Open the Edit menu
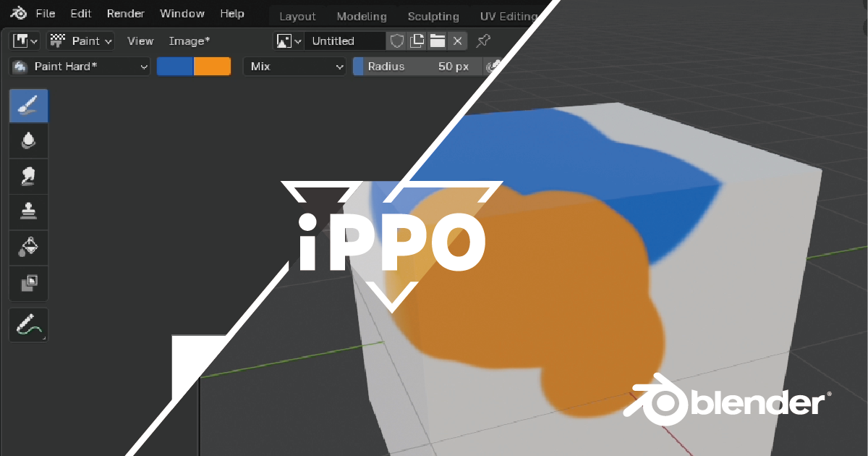This screenshot has width=868, height=456. click(80, 14)
